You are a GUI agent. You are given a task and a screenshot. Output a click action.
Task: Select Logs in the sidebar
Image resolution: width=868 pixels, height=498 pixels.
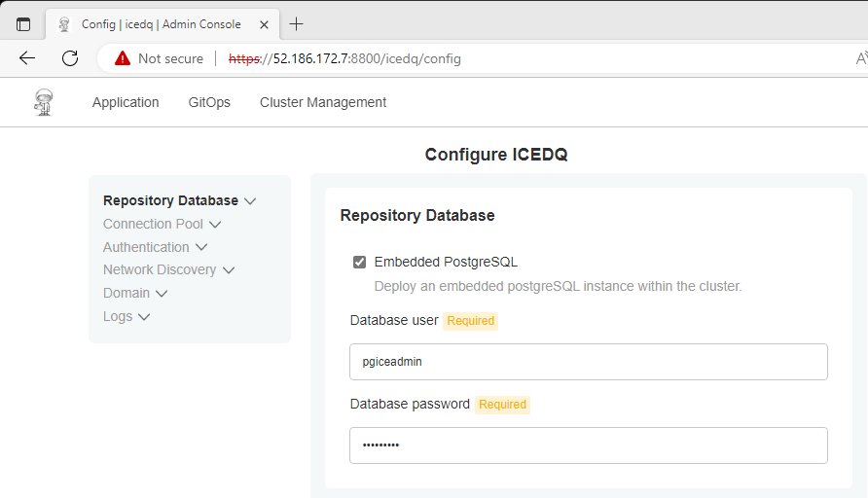tap(118, 316)
